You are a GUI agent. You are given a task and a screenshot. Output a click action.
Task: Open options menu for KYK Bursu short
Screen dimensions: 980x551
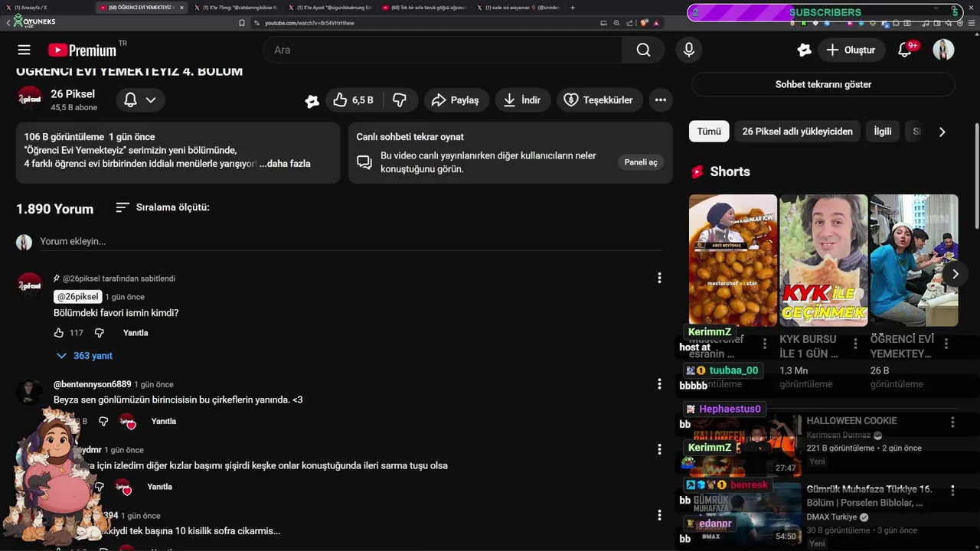coord(854,345)
